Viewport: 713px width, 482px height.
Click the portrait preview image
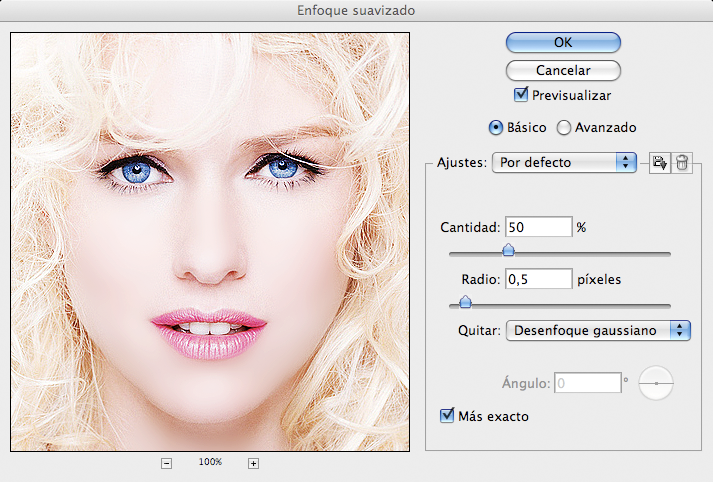(210, 242)
